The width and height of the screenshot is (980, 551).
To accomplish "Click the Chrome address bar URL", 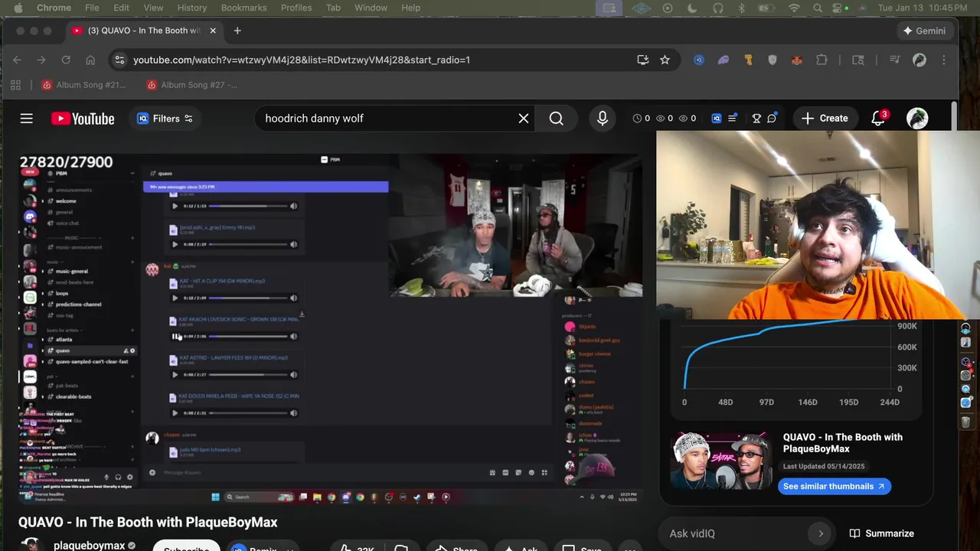I will (302, 60).
